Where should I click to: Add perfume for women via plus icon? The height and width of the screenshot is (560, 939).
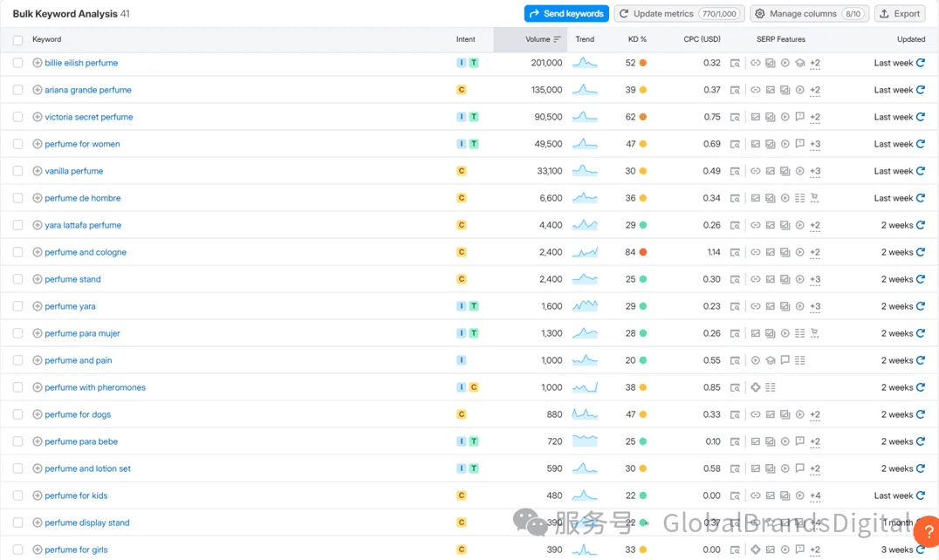point(38,144)
